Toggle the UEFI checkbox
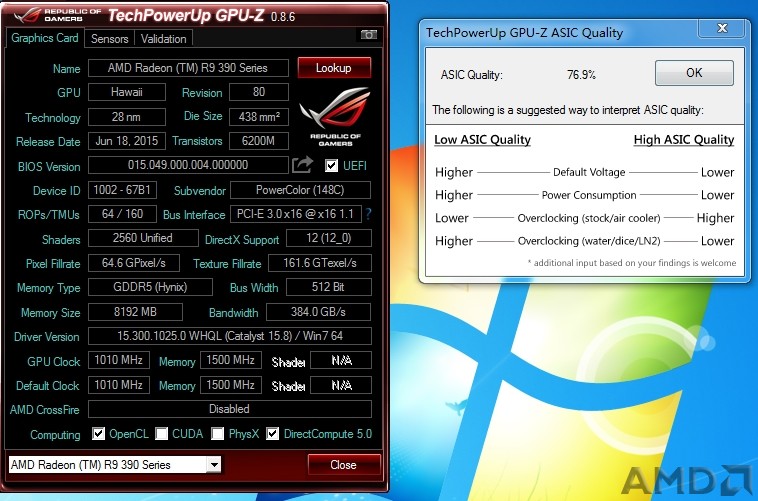The height and width of the screenshot is (501, 758). coord(331,165)
